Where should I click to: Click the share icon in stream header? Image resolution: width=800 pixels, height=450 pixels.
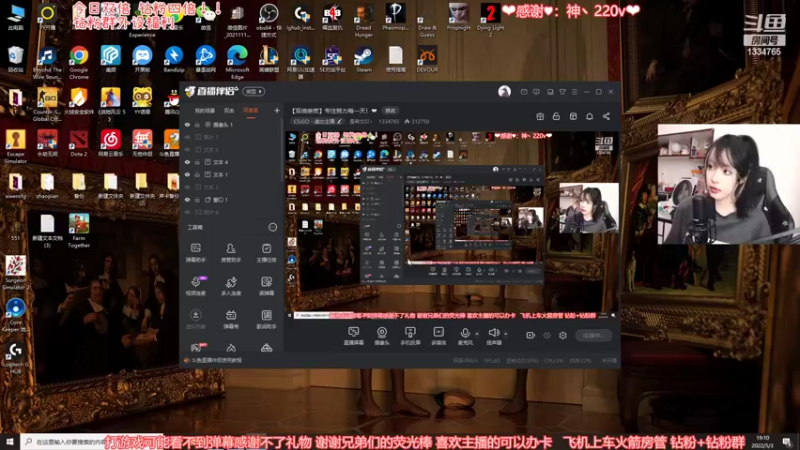[606, 116]
